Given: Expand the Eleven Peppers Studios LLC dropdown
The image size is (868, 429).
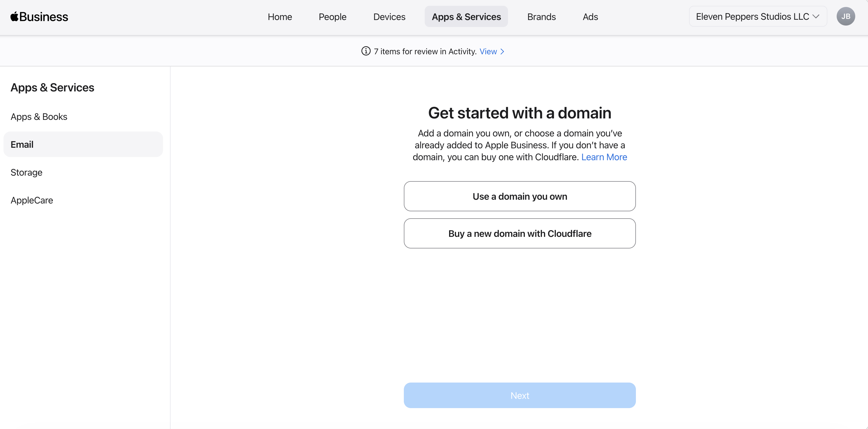Looking at the screenshot, I should pos(757,17).
